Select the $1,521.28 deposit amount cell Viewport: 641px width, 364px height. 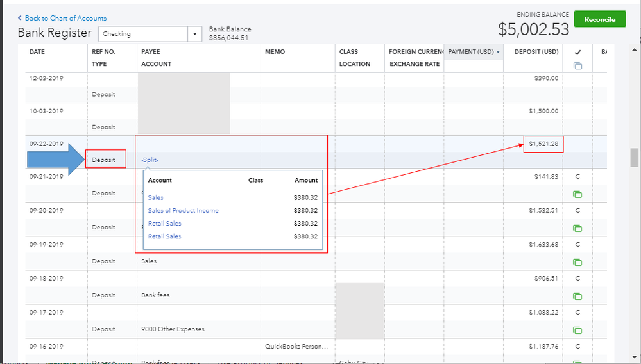543,144
